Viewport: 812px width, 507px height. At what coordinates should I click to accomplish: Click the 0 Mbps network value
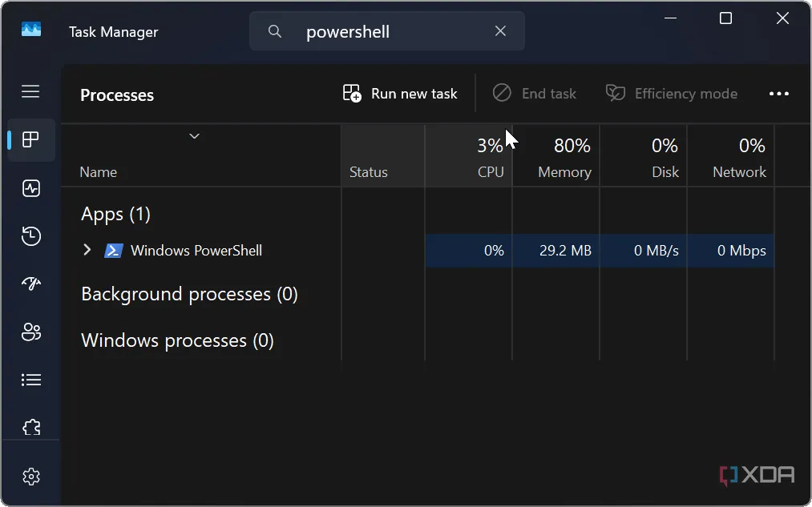click(741, 251)
